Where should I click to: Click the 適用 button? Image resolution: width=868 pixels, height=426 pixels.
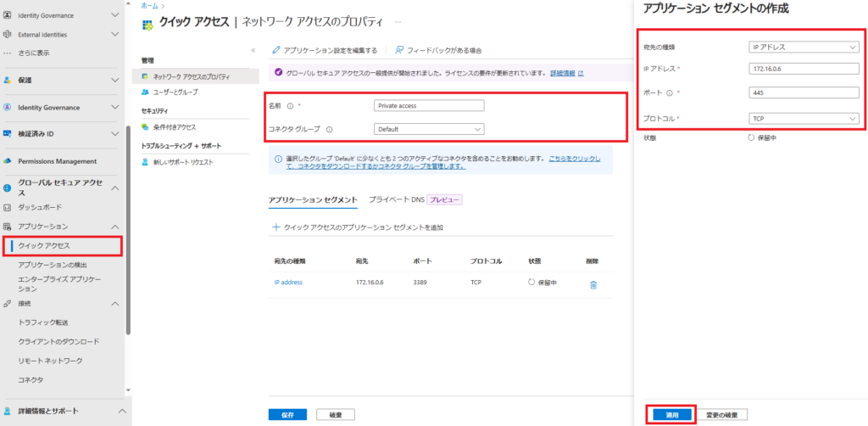pyautogui.click(x=671, y=415)
